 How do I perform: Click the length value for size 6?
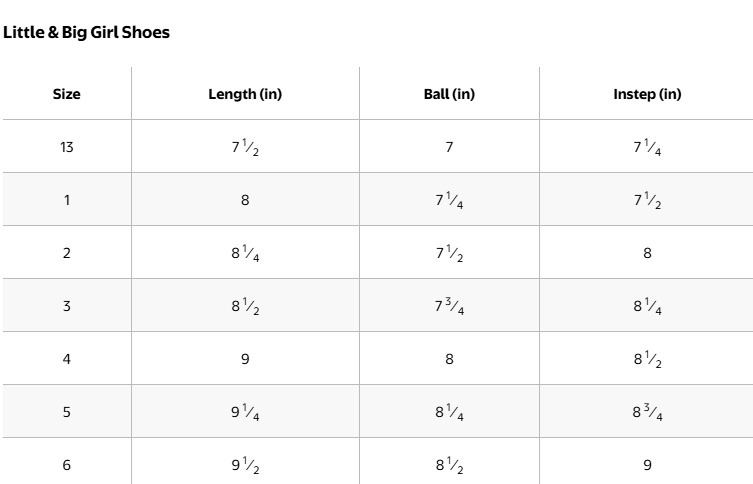click(245, 465)
